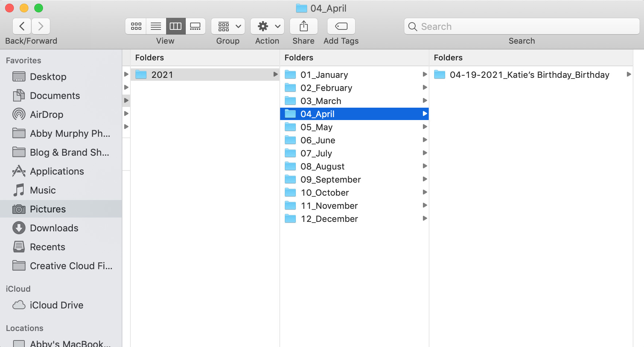Open Abby's MacBook under Locations
Viewport: 644px width, 347px height.
click(x=61, y=343)
